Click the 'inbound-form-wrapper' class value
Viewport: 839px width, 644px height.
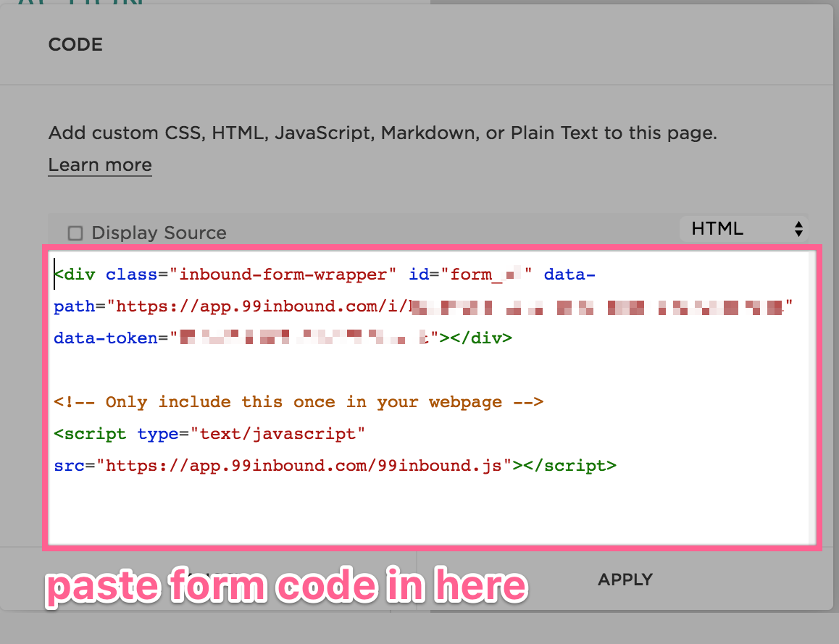pos(283,275)
